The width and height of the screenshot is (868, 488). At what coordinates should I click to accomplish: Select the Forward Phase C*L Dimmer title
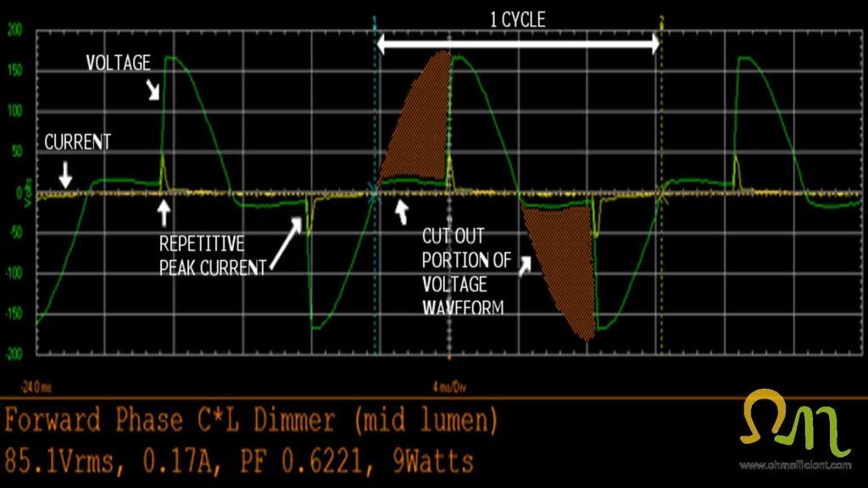[251, 420]
